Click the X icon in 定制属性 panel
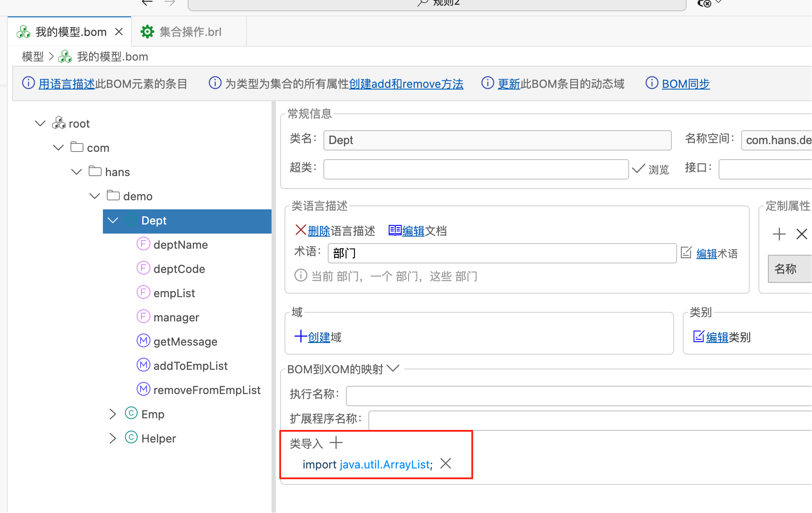 802,234
